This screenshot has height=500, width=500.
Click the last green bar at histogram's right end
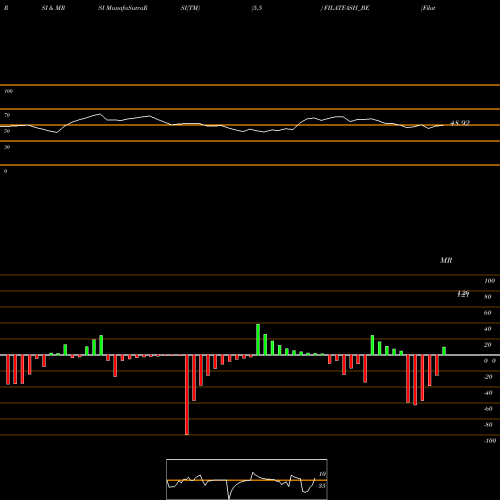click(444, 351)
